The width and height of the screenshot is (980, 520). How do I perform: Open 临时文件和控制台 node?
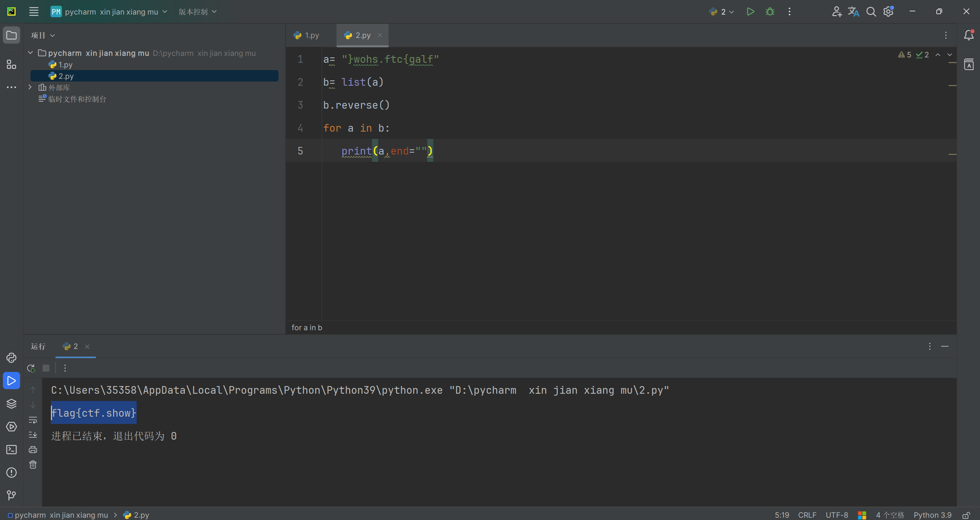tap(77, 99)
